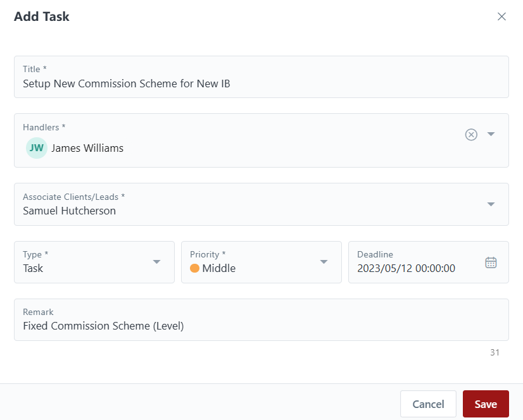Expand the Handlers dropdown arrow
This screenshot has height=420, width=523.
click(x=491, y=134)
